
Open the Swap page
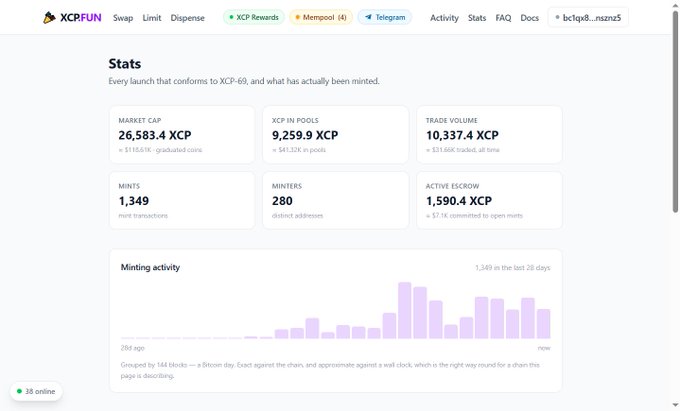point(123,18)
